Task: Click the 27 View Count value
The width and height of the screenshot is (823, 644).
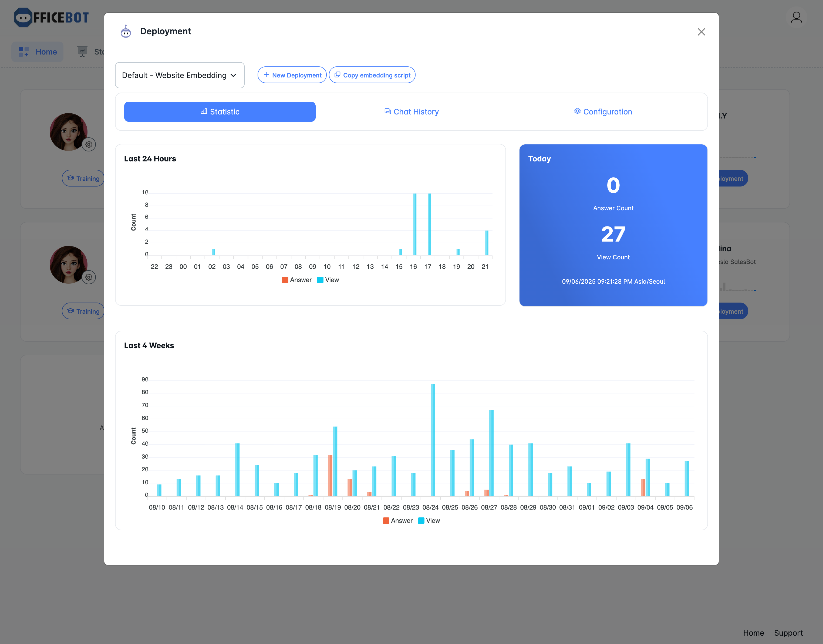Action: (613, 234)
